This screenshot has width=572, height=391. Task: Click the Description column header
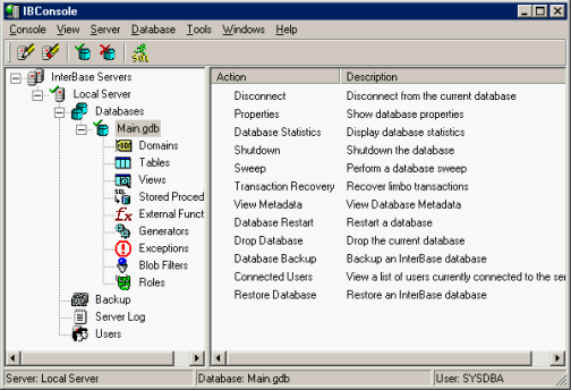tap(453, 77)
